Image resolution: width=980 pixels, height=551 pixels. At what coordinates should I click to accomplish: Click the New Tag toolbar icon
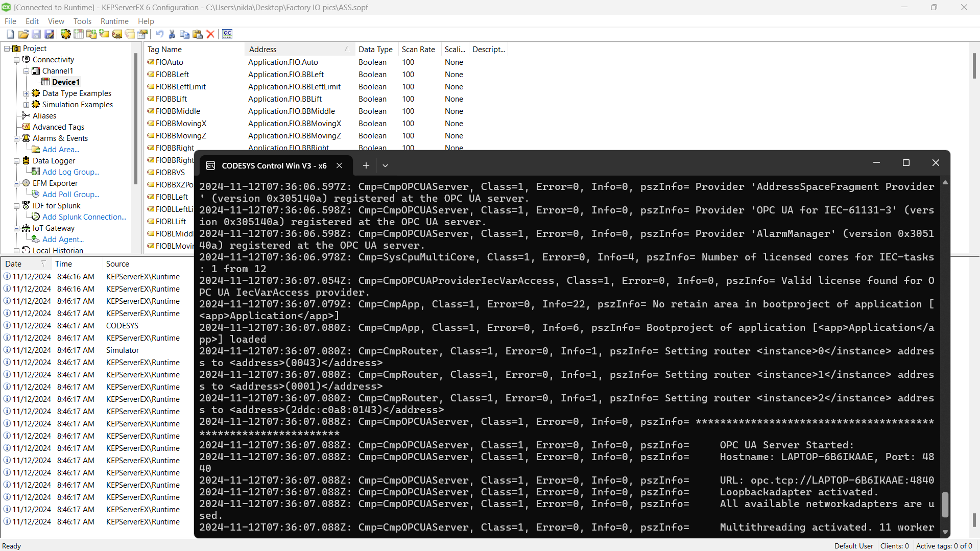[x=104, y=34]
